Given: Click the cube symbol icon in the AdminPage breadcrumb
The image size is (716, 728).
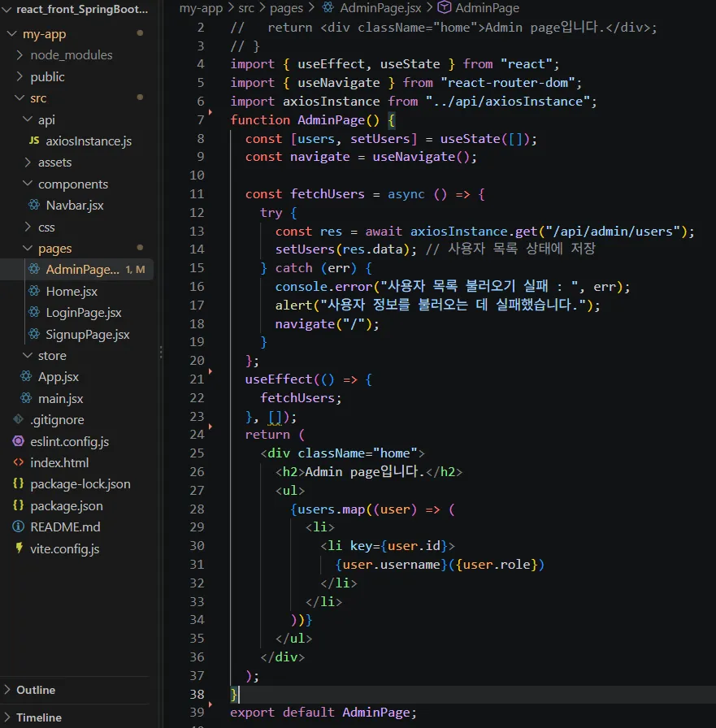Looking at the screenshot, I should click(445, 7).
